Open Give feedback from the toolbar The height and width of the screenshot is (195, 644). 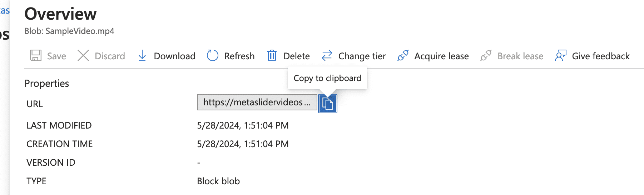pos(600,56)
